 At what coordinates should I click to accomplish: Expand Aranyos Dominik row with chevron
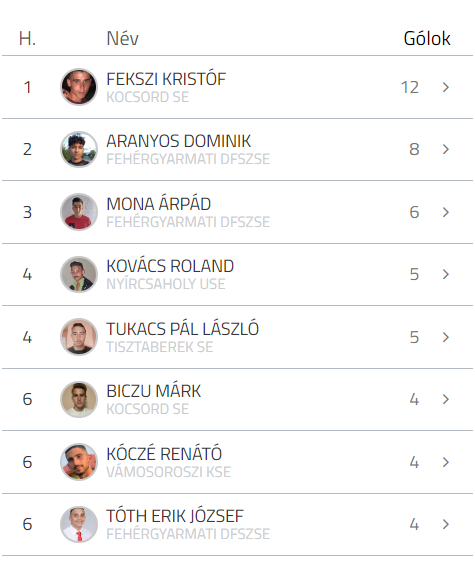446,149
